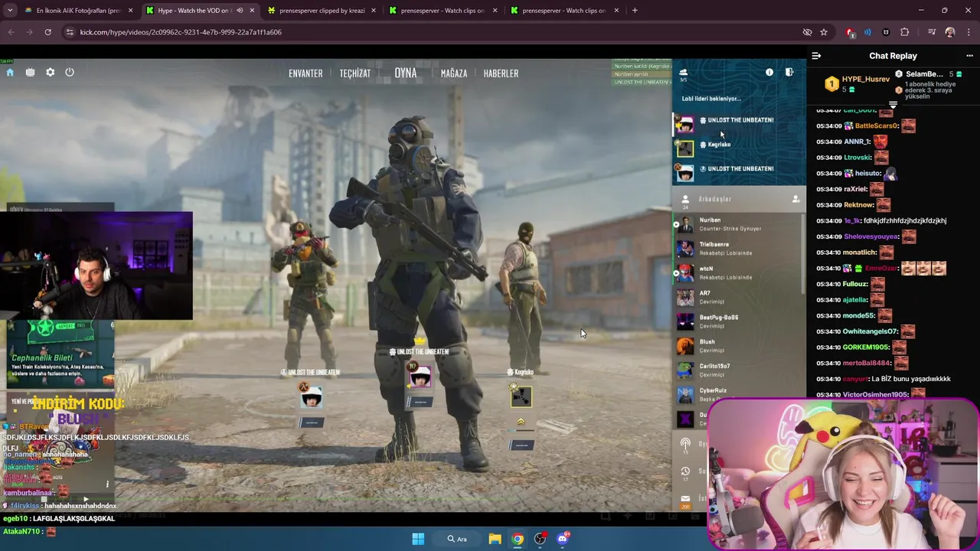Click the address bar URL
Image resolution: width=980 pixels, height=551 pixels.
(x=181, y=32)
